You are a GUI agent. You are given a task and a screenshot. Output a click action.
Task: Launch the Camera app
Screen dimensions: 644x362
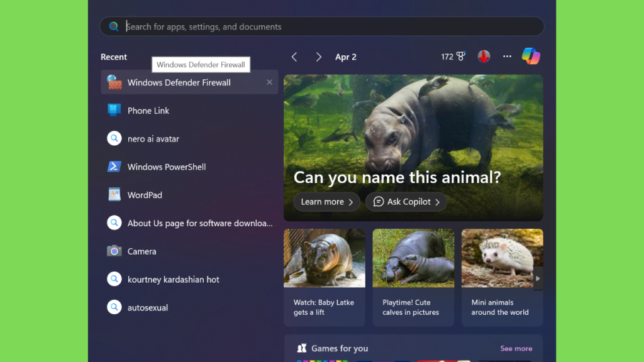[x=189, y=251]
